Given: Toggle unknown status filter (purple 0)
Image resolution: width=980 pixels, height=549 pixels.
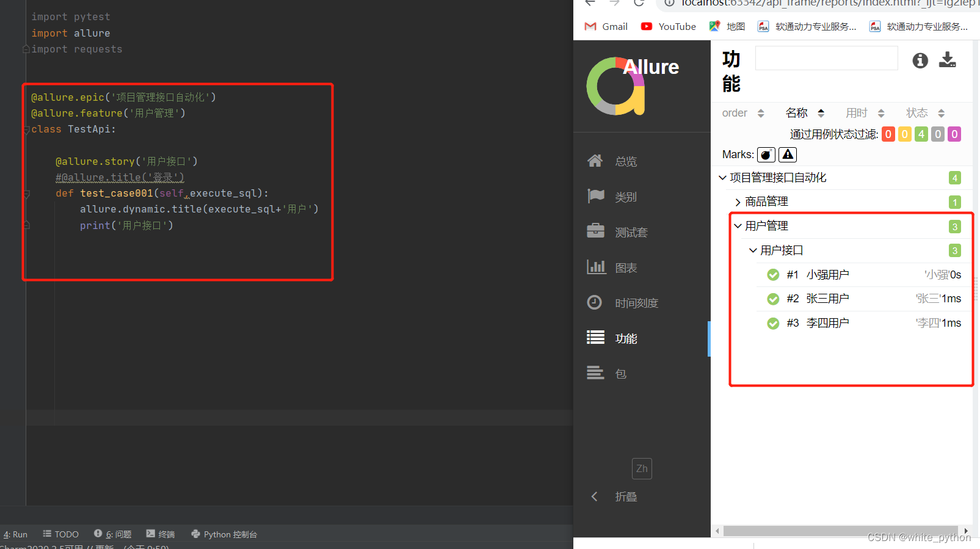Looking at the screenshot, I should pos(954,134).
